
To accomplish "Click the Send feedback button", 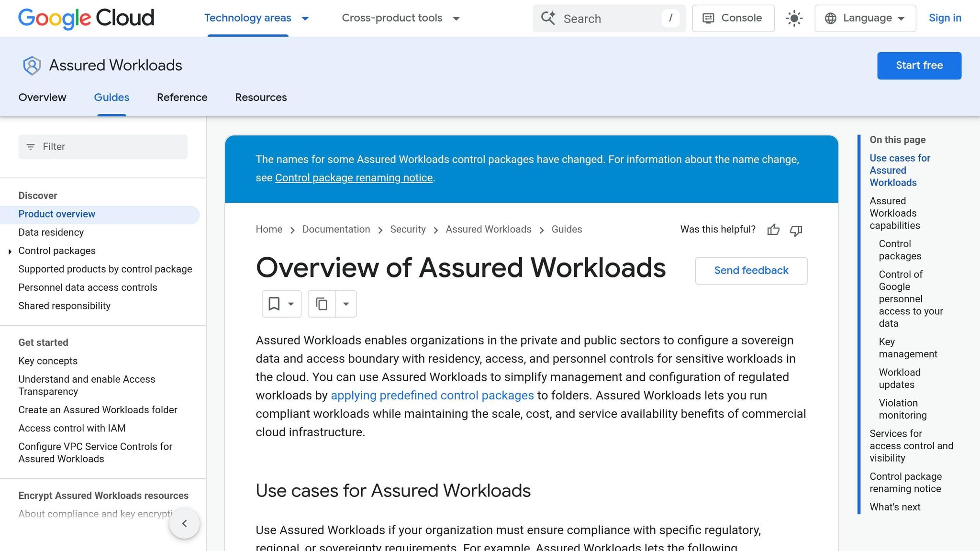I will point(751,271).
